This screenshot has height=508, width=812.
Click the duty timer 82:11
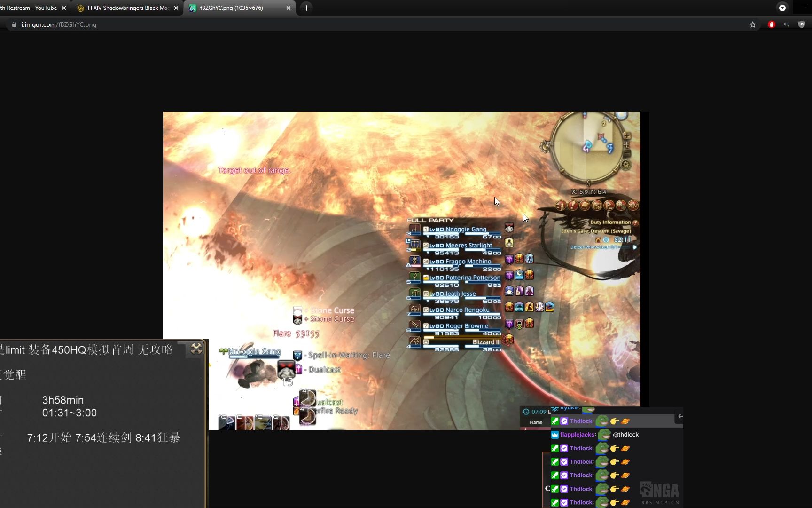point(622,240)
